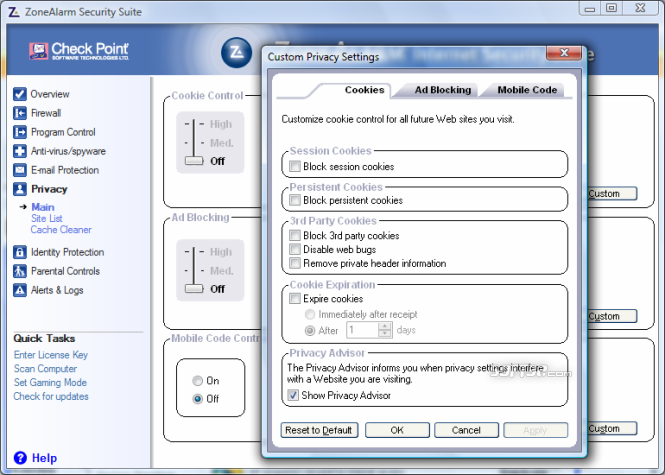Open Overview section in sidebar
Viewport: 665px width, 475px height.
tap(50, 94)
